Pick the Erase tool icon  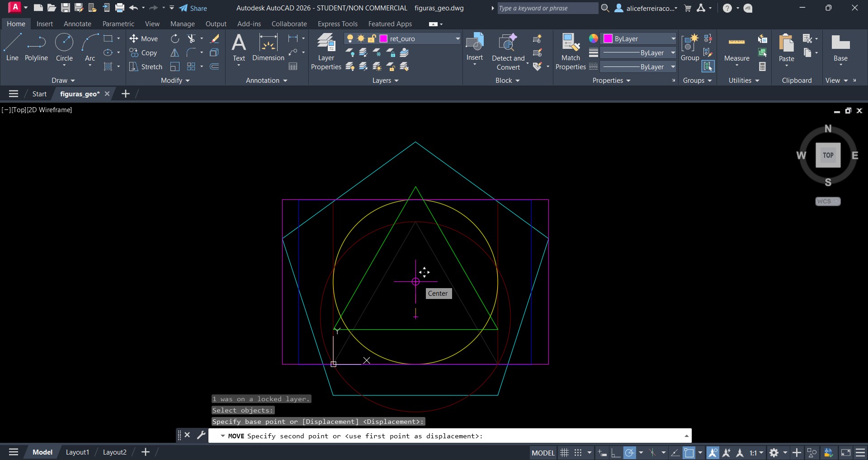click(x=215, y=39)
